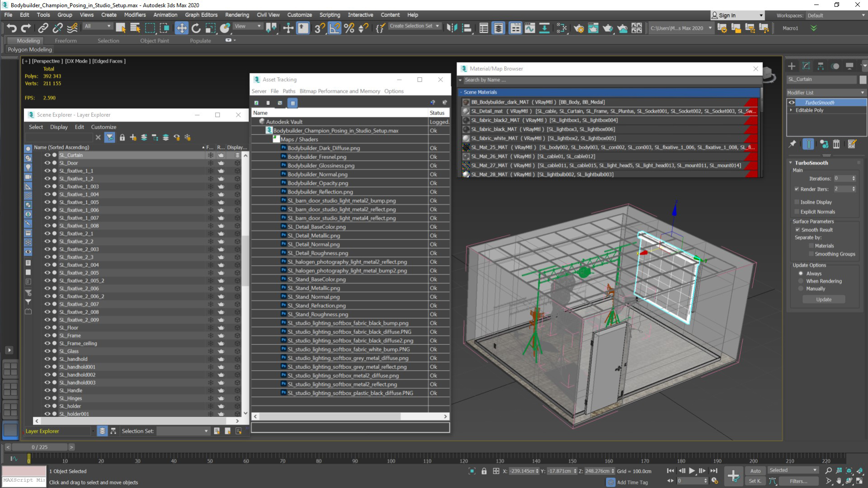Hide SL_Door layer via eye icon
Screen dimensions: 868x488
click(x=47, y=163)
